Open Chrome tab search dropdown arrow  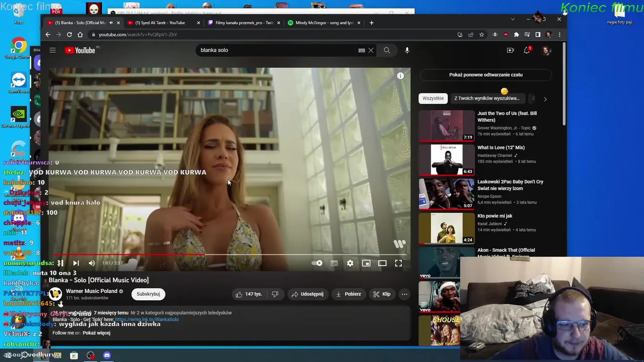click(x=513, y=19)
